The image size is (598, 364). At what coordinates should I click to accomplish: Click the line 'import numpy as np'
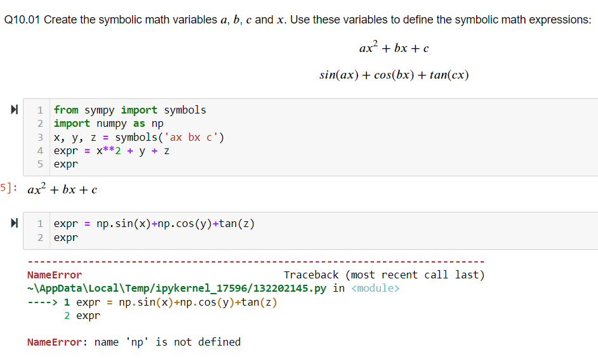pyautogui.click(x=109, y=124)
